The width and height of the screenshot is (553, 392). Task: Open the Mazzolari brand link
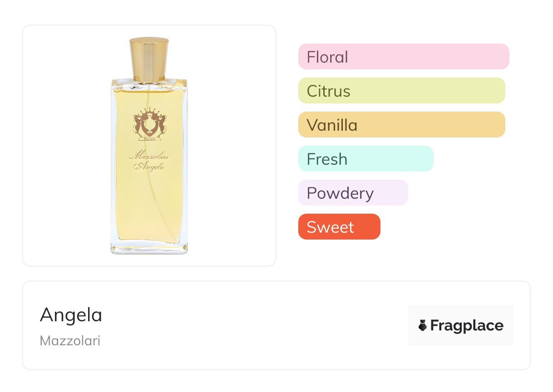pos(70,341)
